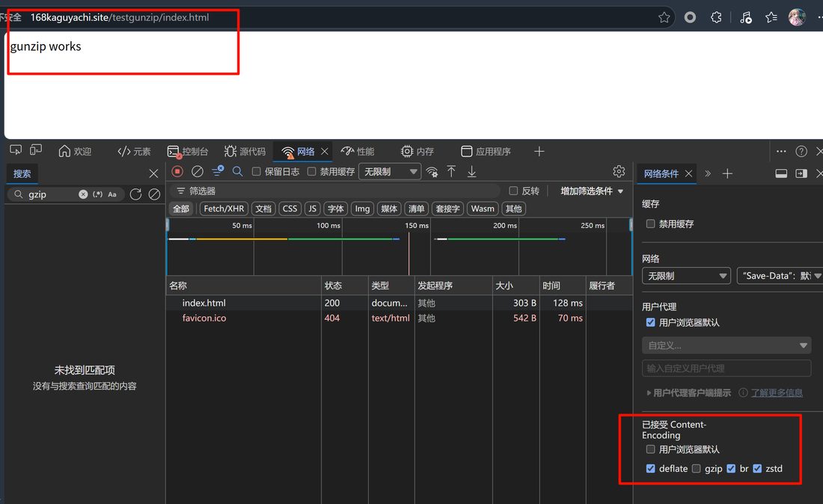Open throttling 无限制 dropdown in toolbar
This screenshot has height=504, width=823.
390,171
